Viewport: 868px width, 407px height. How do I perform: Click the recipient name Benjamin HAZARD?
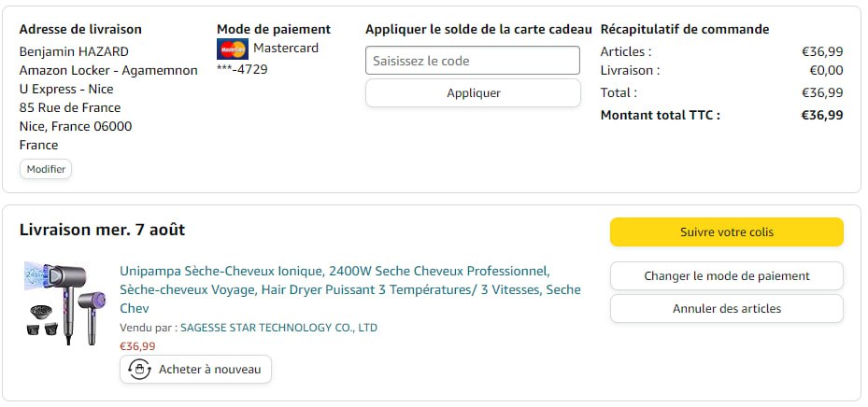pyautogui.click(x=74, y=51)
